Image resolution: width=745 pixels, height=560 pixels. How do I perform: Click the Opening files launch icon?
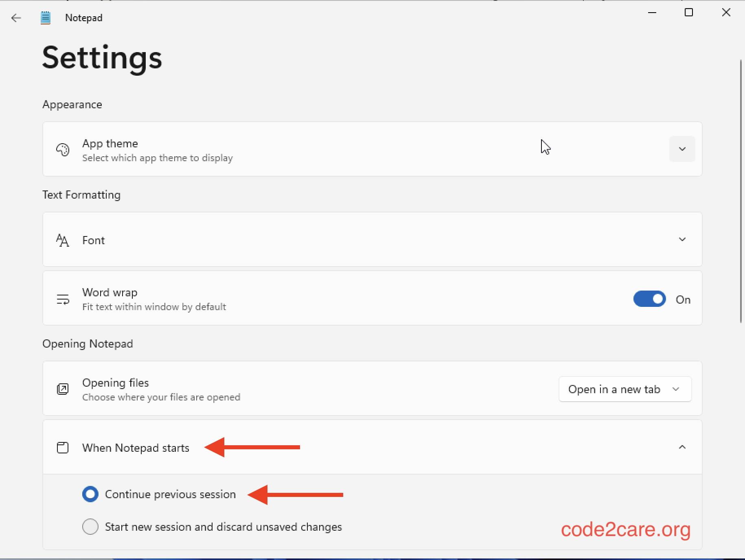[x=62, y=389]
